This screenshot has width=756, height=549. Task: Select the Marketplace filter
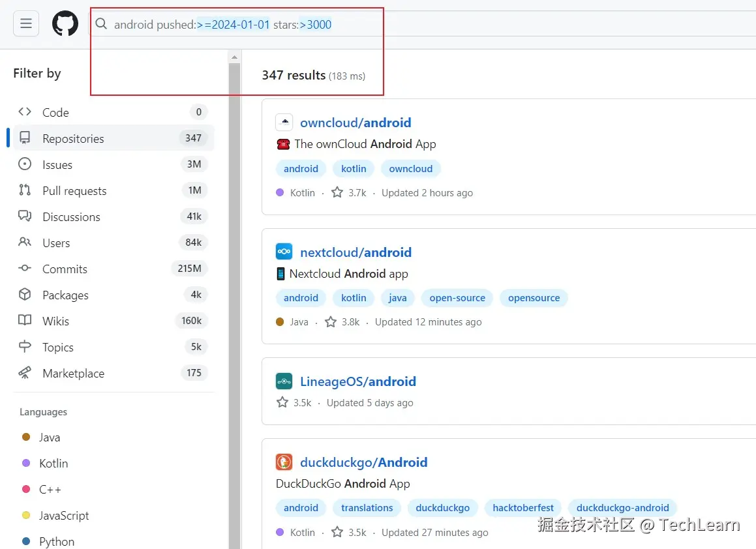[113, 372]
